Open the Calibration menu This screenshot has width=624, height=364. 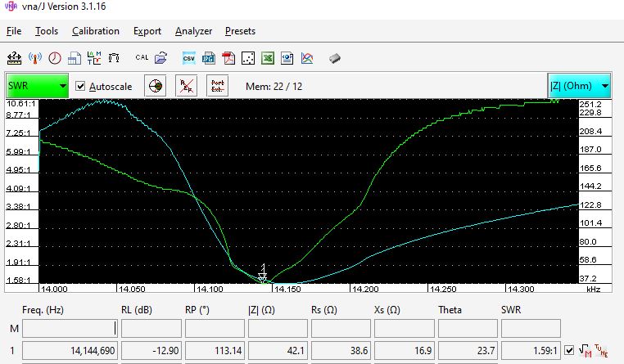coord(95,31)
